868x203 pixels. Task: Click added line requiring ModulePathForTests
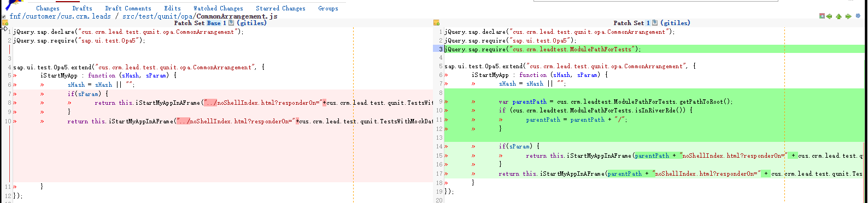click(x=543, y=49)
